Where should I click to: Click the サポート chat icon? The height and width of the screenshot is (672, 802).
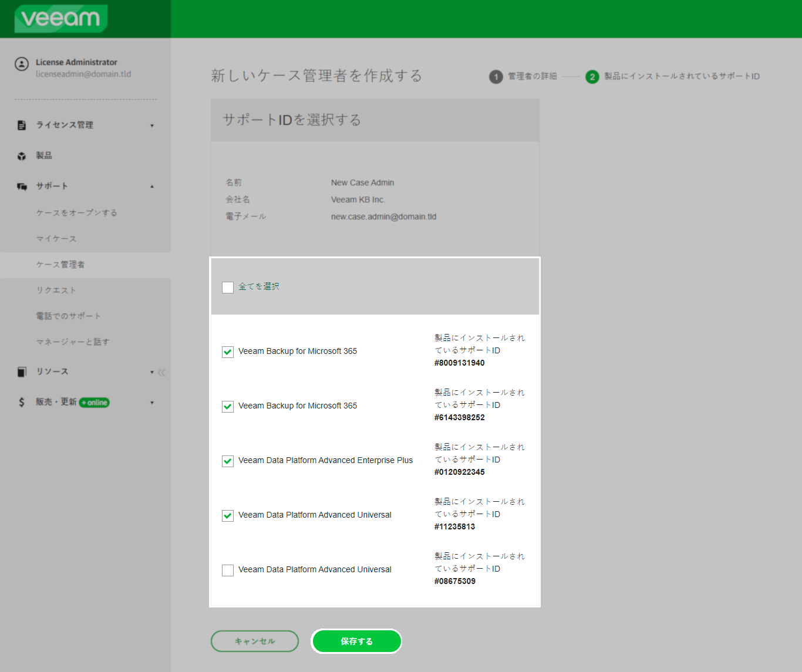click(22, 187)
